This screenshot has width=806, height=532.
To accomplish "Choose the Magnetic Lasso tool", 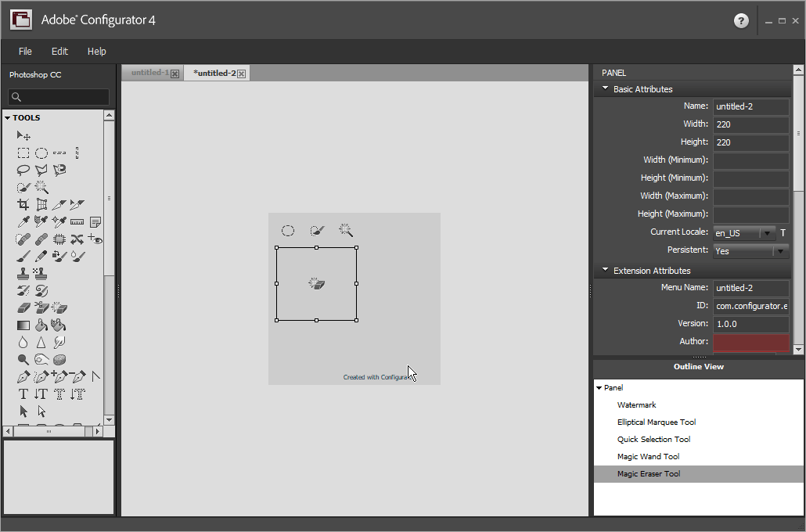I will (x=59, y=170).
